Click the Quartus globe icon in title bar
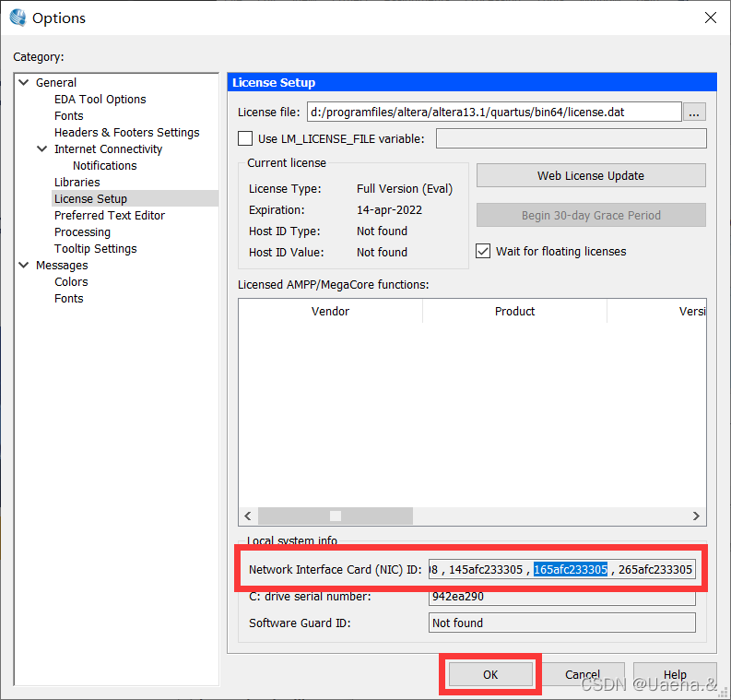The image size is (731, 700). [18, 18]
